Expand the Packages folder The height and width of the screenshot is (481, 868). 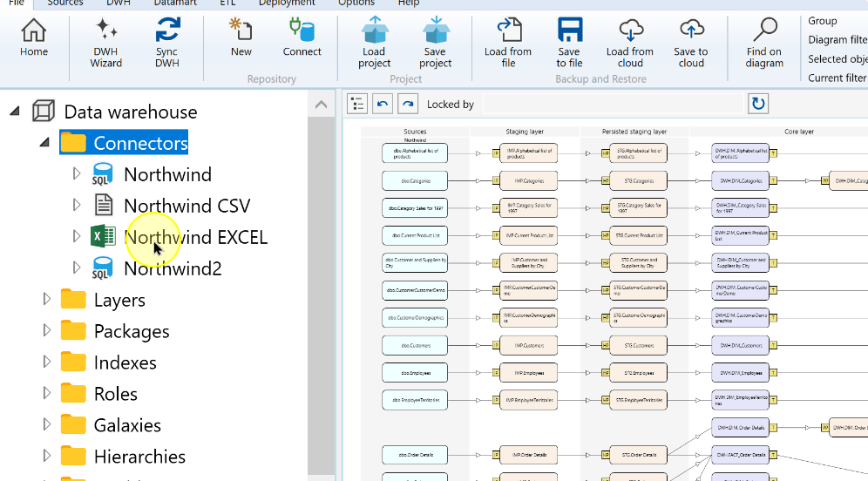(x=46, y=330)
